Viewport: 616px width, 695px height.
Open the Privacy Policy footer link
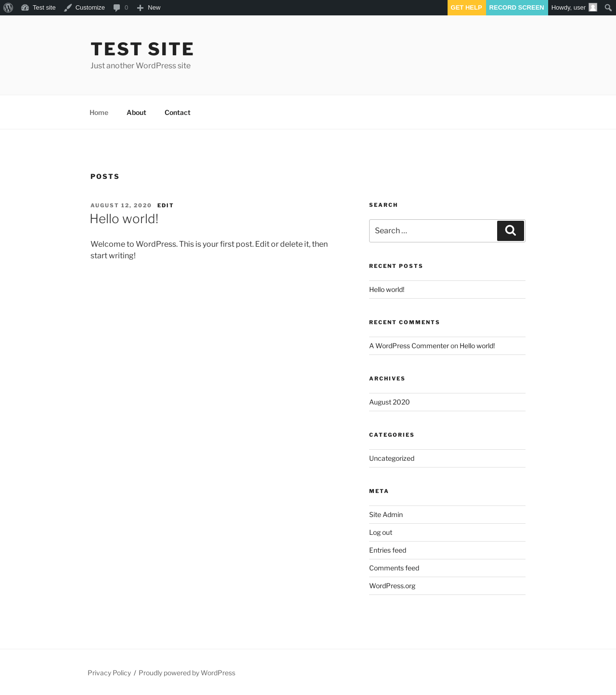(x=109, y=673)
